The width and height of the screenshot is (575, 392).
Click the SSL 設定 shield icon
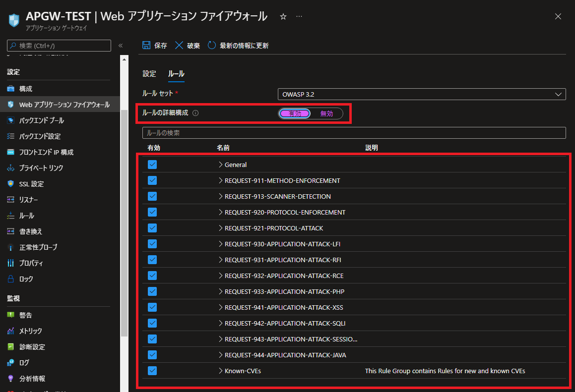pos(10,183)
